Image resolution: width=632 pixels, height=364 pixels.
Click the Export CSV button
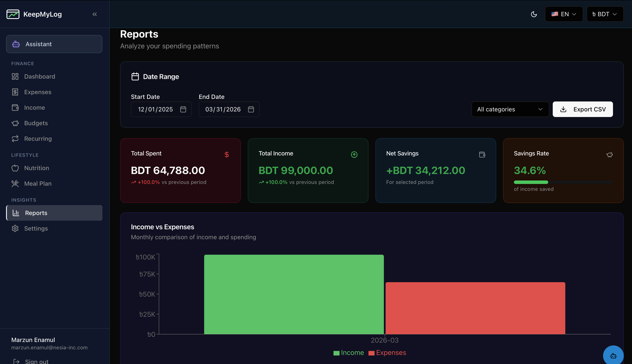(583, 109)
